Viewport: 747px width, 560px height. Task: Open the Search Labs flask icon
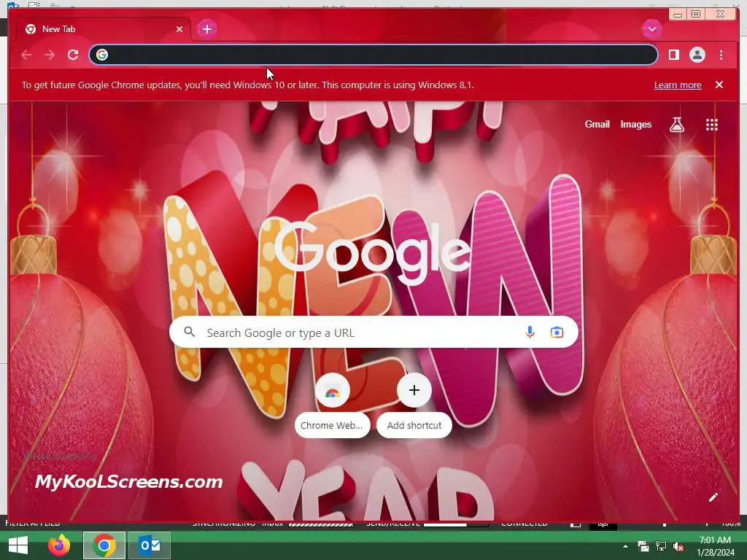tap(676, 125)
